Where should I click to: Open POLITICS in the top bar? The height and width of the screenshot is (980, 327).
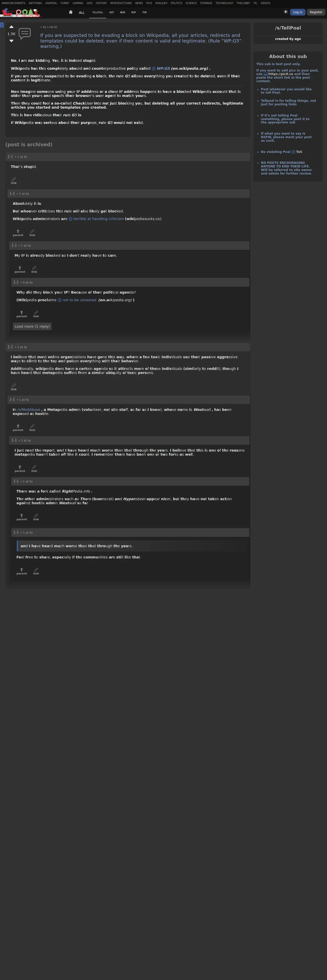176,3
